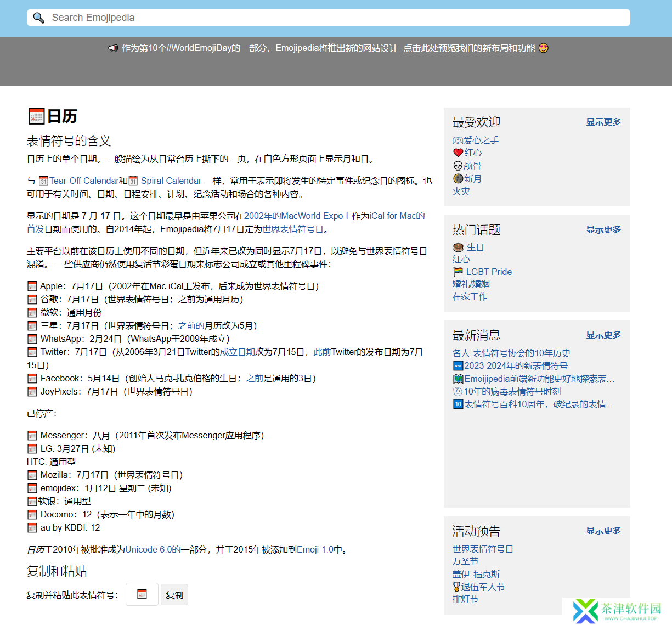Click the calendar icon beside emojidex row
The height and width of the screenshot is (625, 672).
(32, 488)
